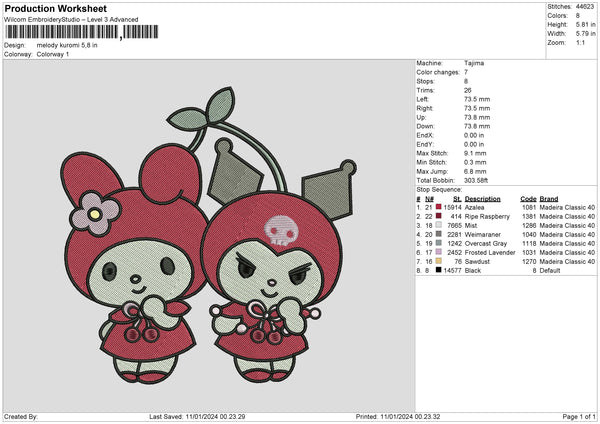Click the 'N#' column header

coord(429,199)
